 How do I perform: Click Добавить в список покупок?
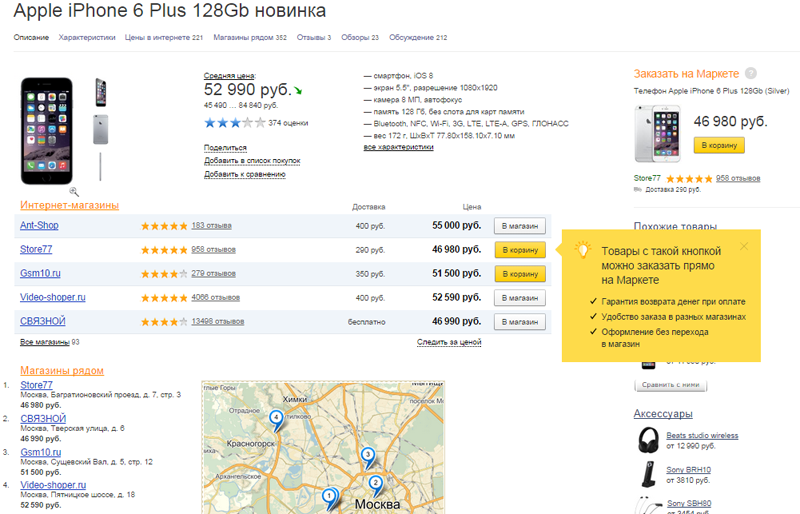[252, 161]
